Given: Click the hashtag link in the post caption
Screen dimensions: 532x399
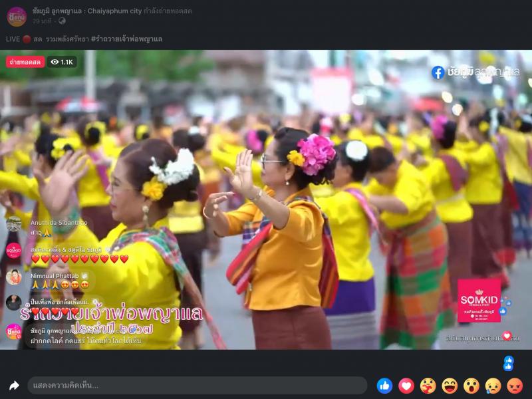Looking at the screenshot, I should pos(126,39).
